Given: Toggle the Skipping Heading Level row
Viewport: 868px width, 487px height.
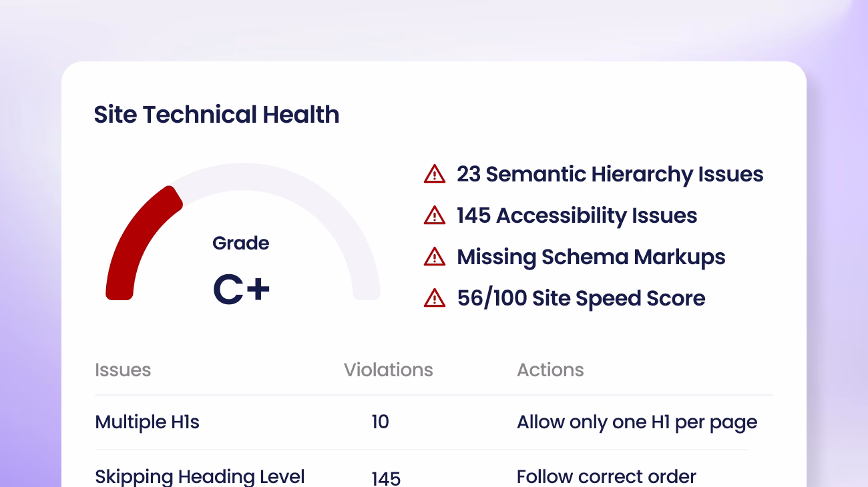Looking at the screenshot, I should pos(200,476).
